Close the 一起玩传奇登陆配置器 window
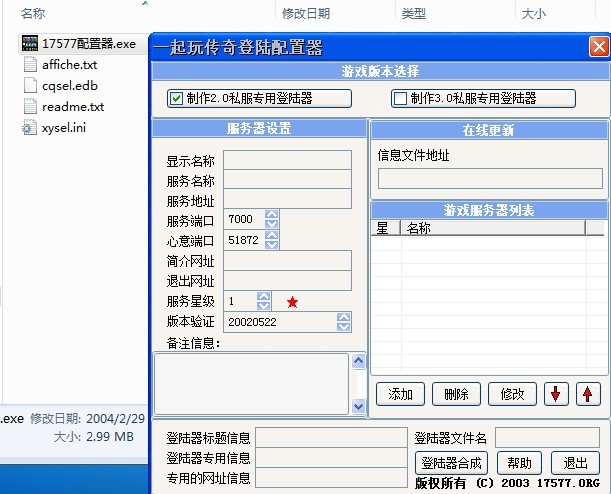The width and height of the screenshot is (611, 494). point(598,47)
